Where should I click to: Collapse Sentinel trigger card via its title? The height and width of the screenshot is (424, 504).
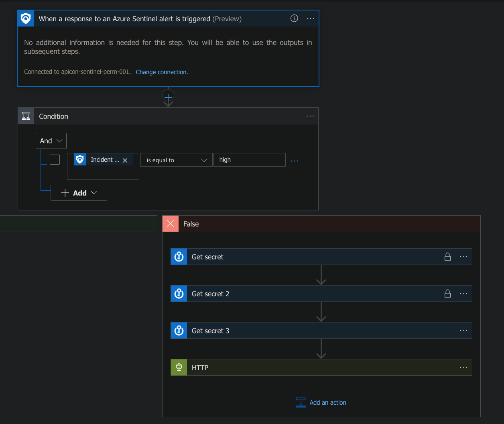(140, 19)
